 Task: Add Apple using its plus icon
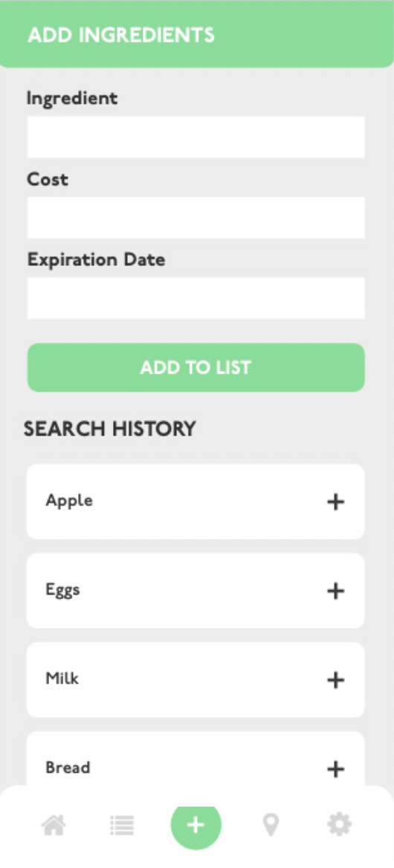335,502
